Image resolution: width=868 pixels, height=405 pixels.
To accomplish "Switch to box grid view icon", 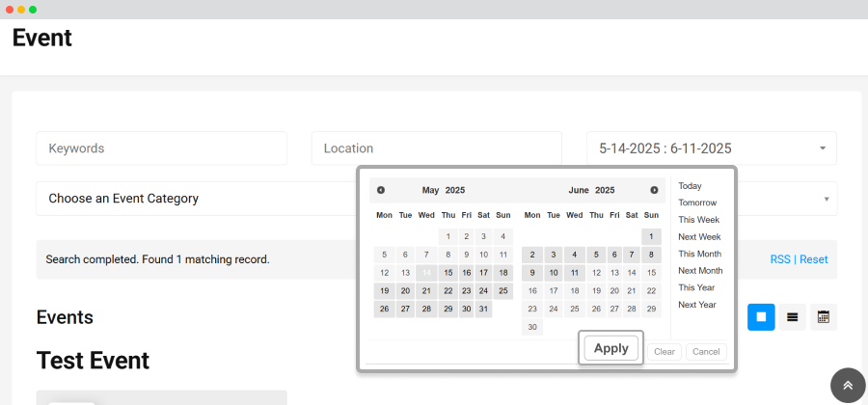I will click(x=761, y=317).
